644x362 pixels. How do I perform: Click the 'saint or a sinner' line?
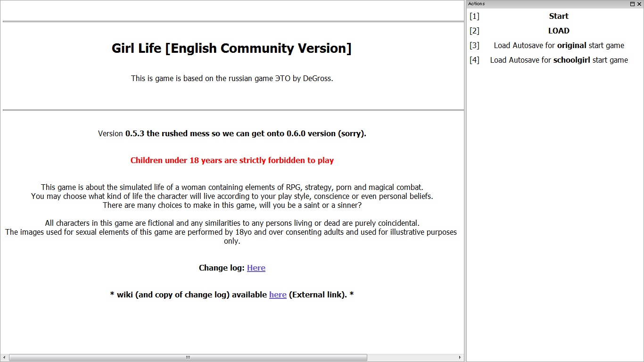coord(232,205)
